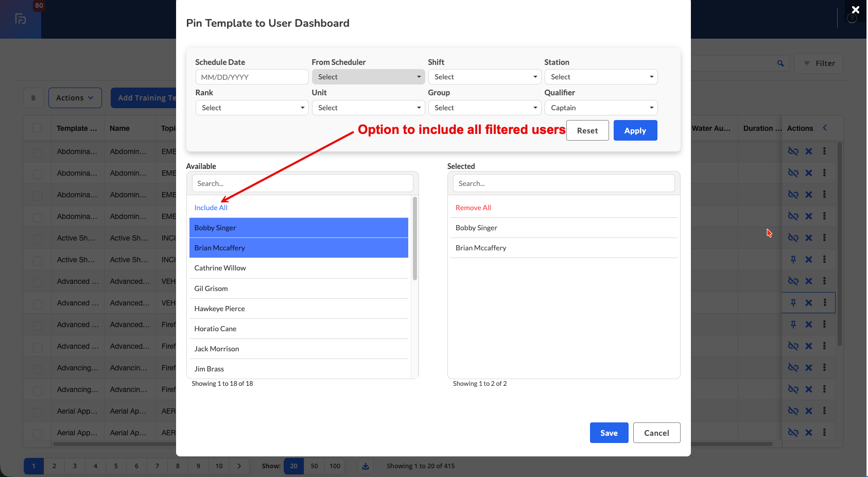Click the Schedule Date input field
Viewport: 868px width, 477px height.
252,77
